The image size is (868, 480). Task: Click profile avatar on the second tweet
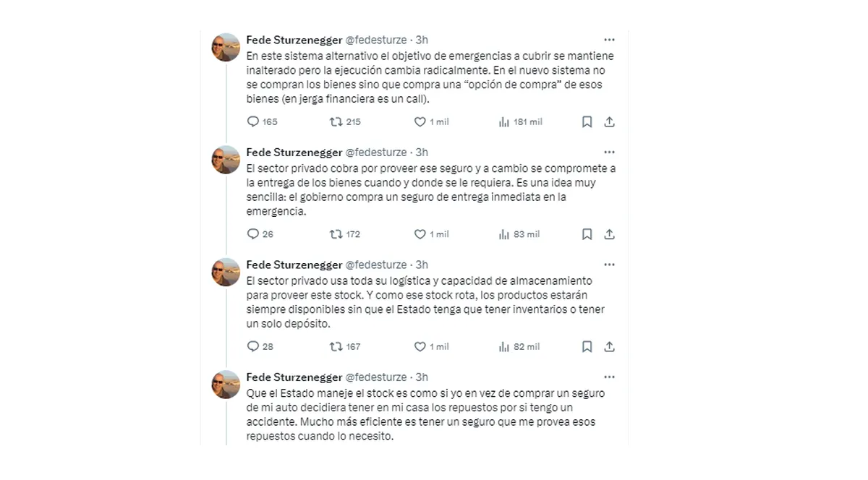pyautogui.click(x=226, y=160)
